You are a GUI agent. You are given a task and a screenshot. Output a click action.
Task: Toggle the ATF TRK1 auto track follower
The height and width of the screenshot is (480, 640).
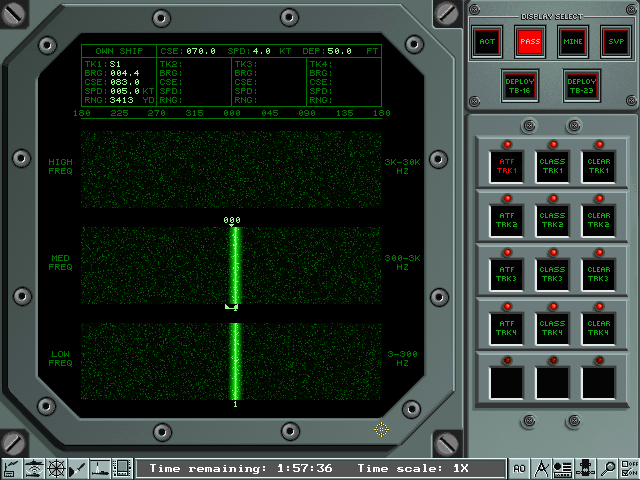pyautogui.click(x=507, y=166)
